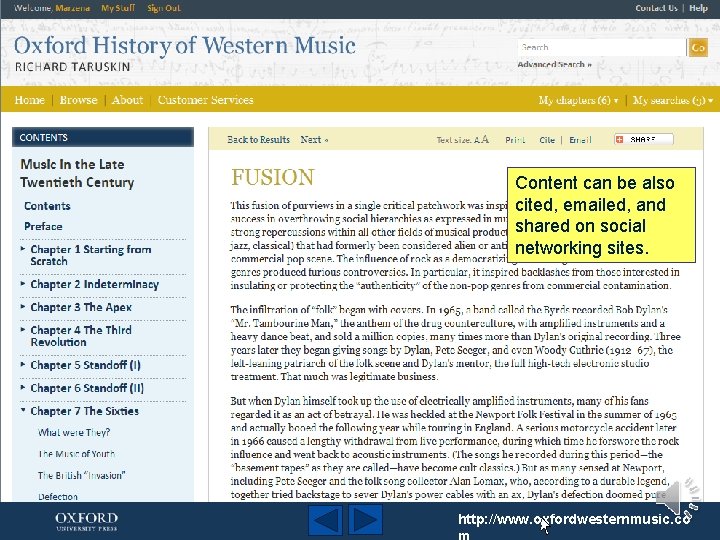Open Chapter 2 Indeterminacy title
The image size is (720, 540).
(95, 284)
